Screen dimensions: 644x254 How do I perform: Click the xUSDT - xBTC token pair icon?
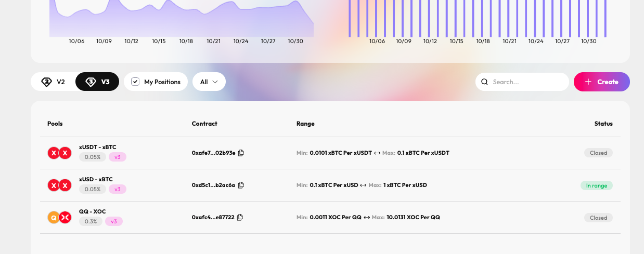coord(59,153)
